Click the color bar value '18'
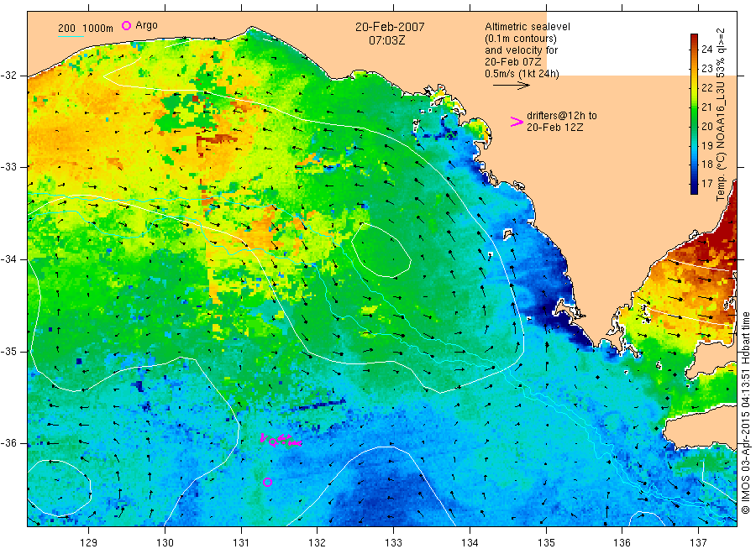 click(706, 164)
